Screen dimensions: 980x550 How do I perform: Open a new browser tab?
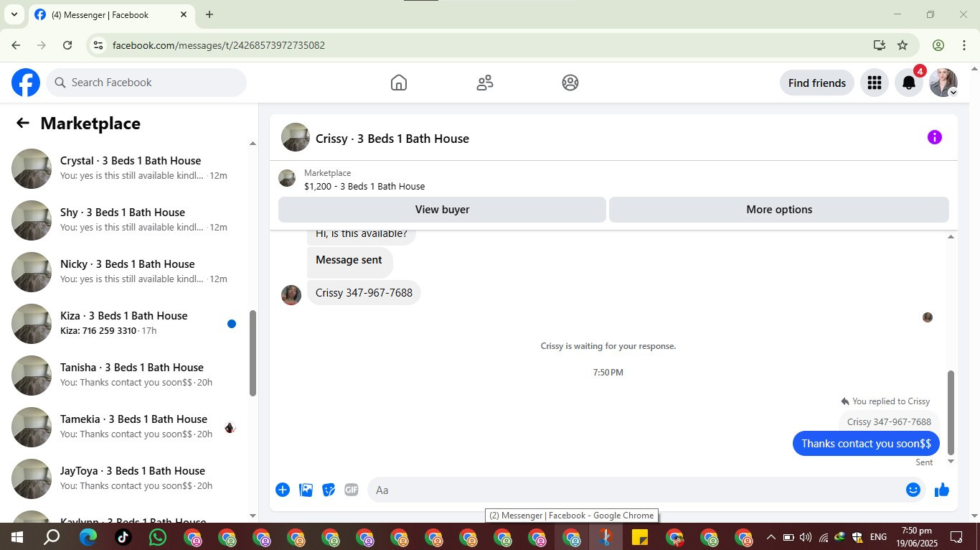coord(209,14)
